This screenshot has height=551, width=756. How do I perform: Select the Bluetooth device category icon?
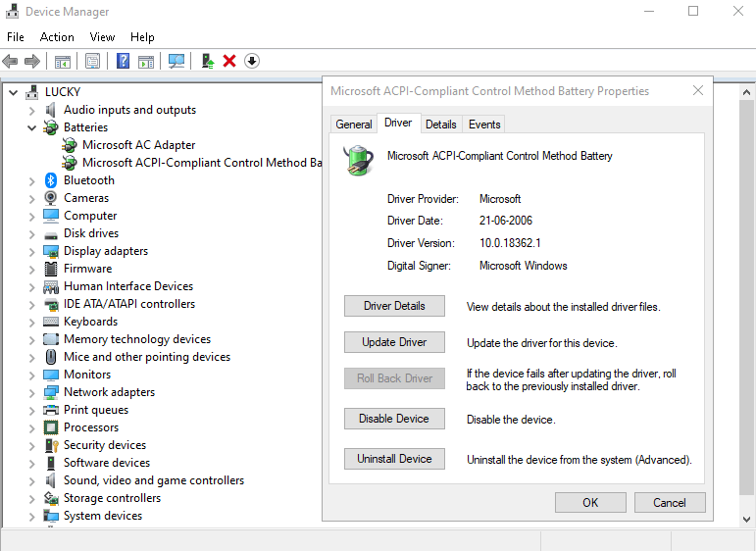pos(51,180)
